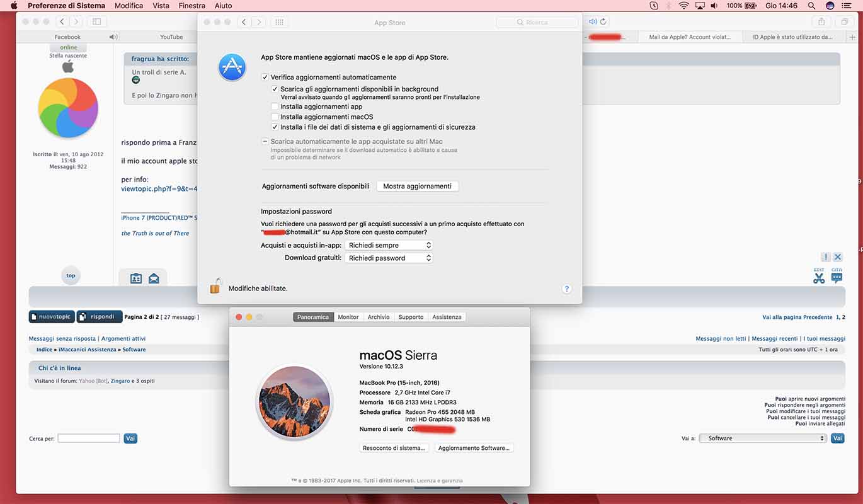Switch to YouTube Safari tab
This screenshot has height=504, width=863.
click(171, 37)
